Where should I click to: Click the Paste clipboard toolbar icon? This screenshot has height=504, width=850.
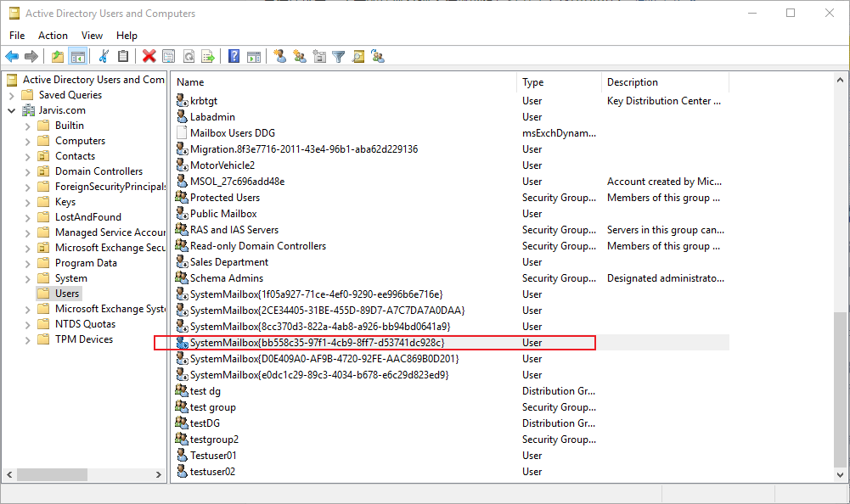124,56
